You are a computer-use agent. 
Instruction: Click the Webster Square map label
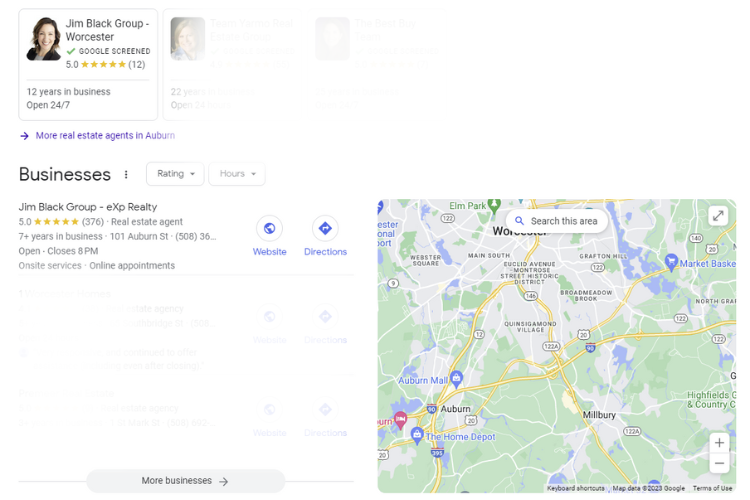click(x=425, y=261)
